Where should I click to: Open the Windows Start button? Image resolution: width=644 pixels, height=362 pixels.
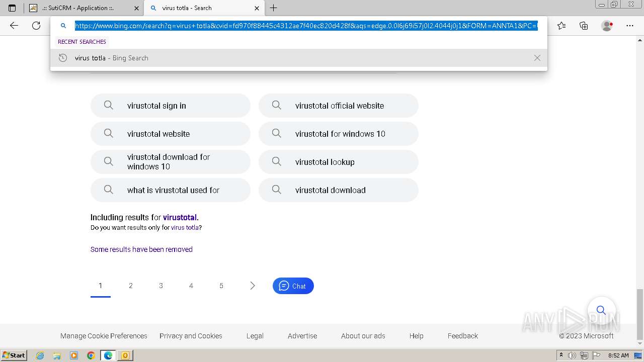click(x=14, y=355)
